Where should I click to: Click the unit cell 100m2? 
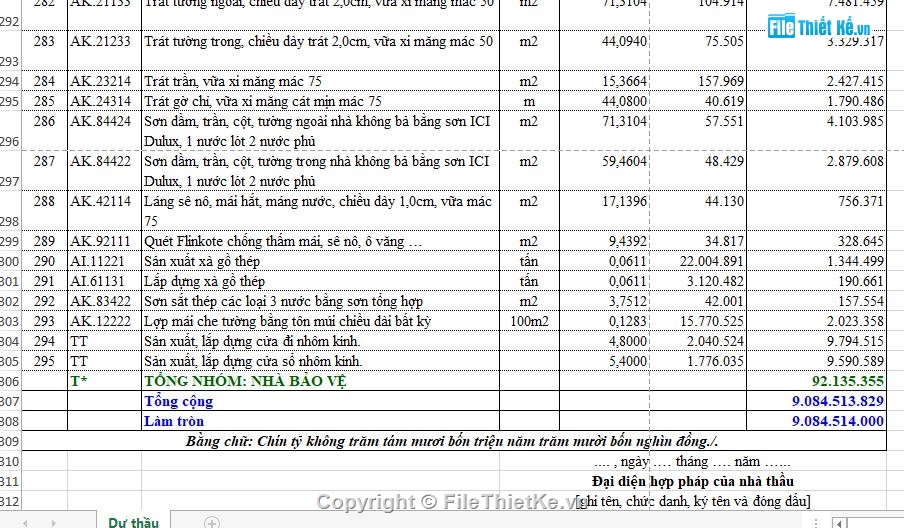coord(529,321)
